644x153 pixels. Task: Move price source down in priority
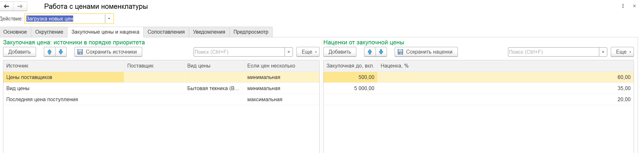(61, 52)
